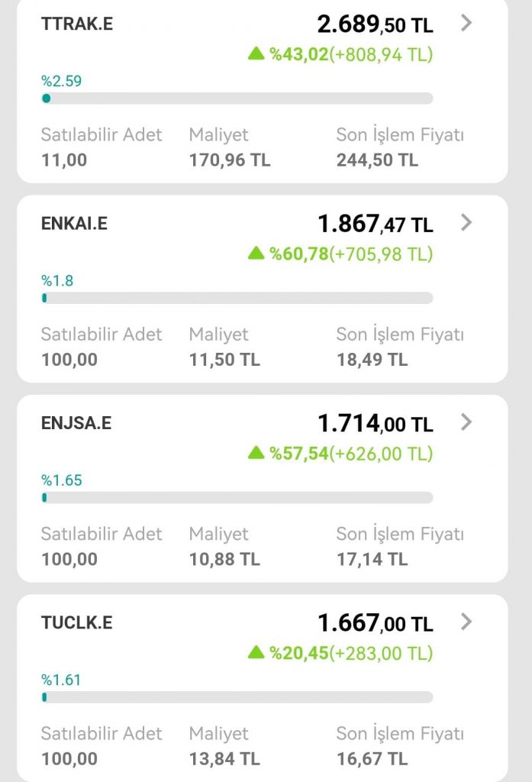Tap ENKAI.E Maliyet value 11,50 TL
The image size is (532, 782).
(x=224, y=360)
